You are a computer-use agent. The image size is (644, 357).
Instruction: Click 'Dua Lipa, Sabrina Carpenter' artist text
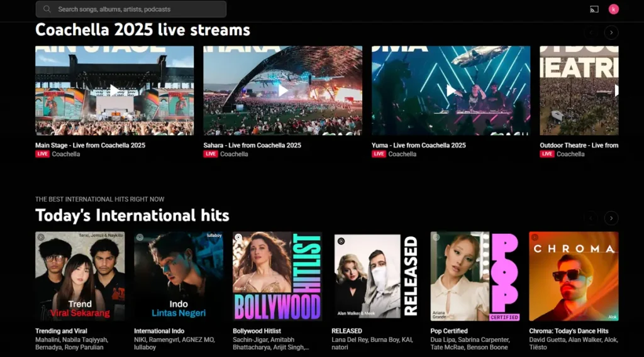[470, 340]
